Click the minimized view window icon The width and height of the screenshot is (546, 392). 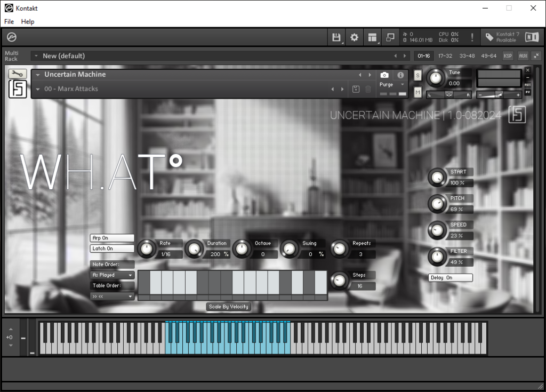pos(390,37)
